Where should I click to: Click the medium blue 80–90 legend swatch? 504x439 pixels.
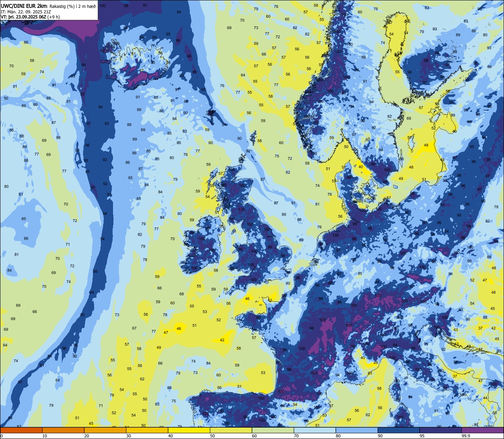click(357, 430)
